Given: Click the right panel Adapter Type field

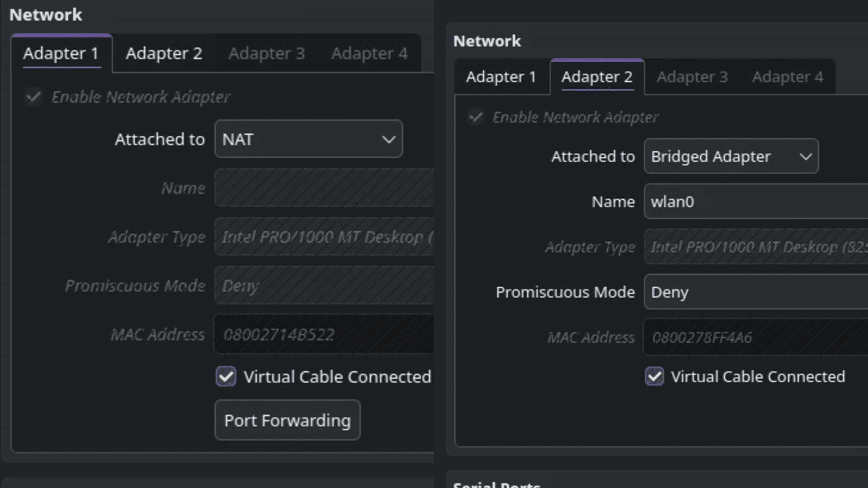Looking at the screenshot, I should 756,247.
